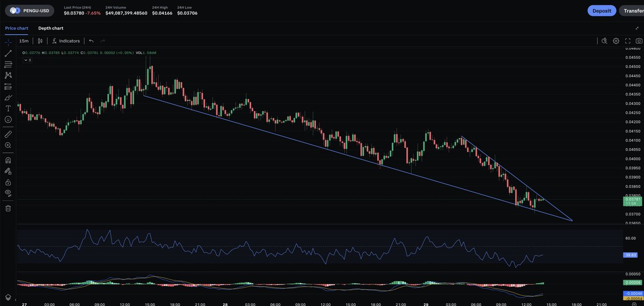Toggle hide all drawings eye icon
The height and width of the screenshot is (306, 644).
coord(8,192)
